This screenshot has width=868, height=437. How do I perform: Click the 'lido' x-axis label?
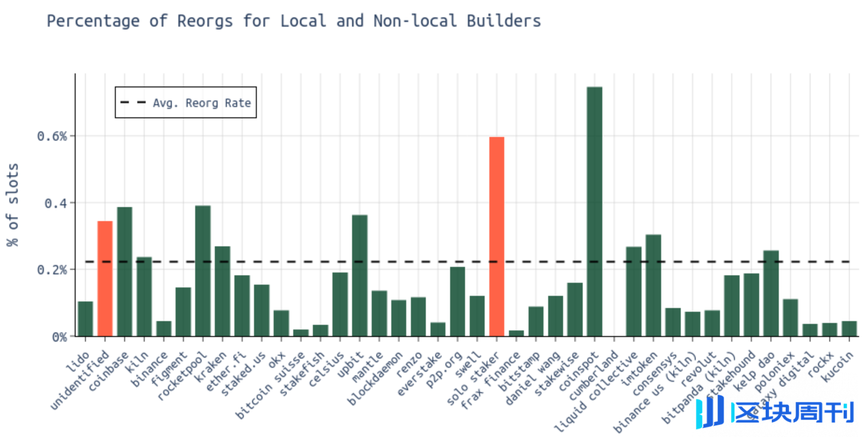click(x=78, y=362)
